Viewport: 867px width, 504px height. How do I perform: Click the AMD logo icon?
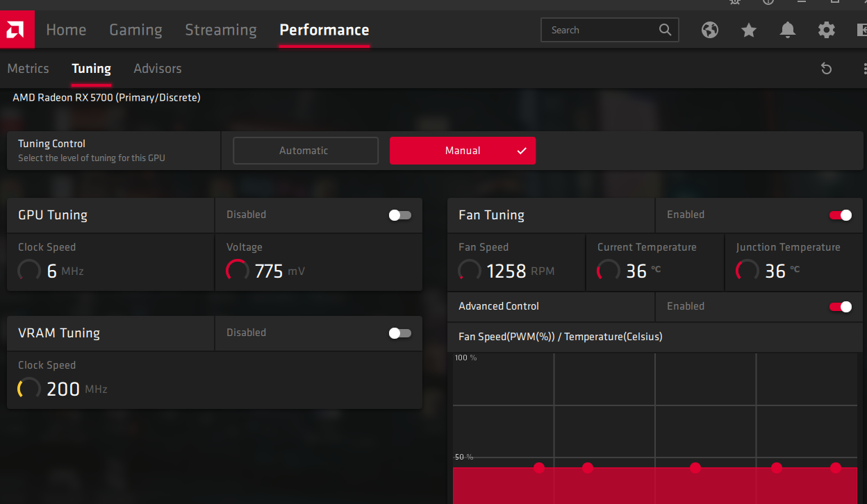click(x=17, y=30)
